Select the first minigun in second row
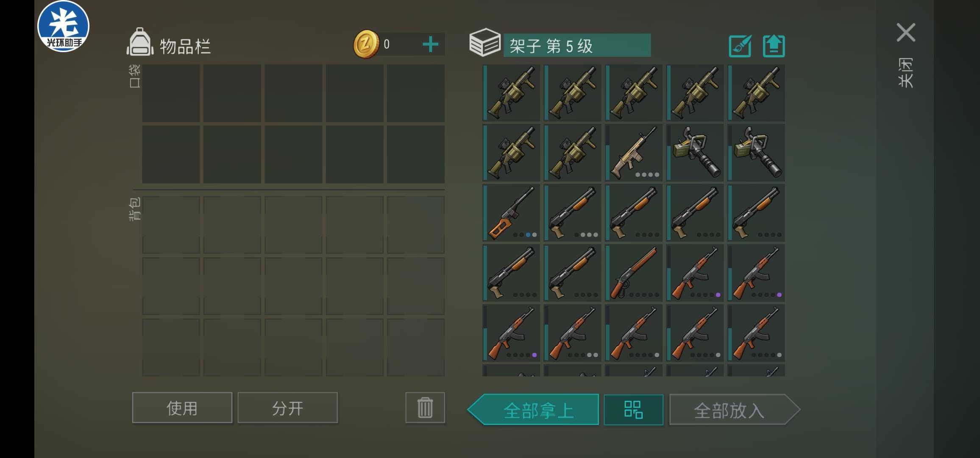This screenshot has height=458, width=980. click(x=695, y=153)
